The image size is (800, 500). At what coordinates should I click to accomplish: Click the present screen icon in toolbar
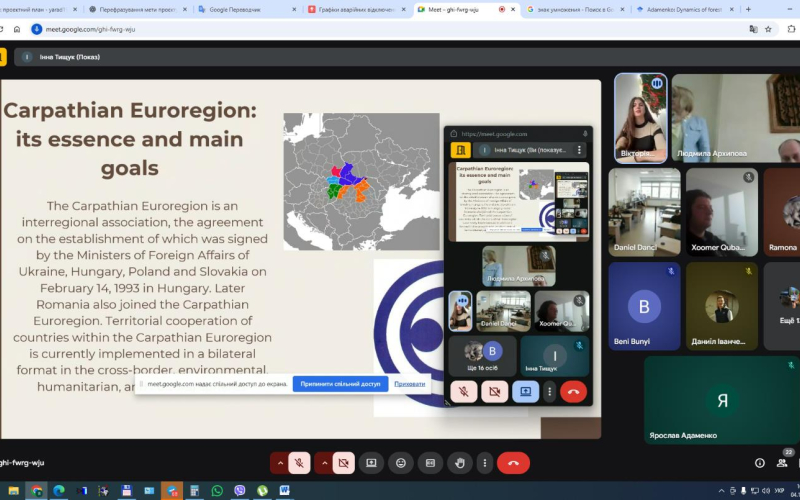tap(371, 463)
